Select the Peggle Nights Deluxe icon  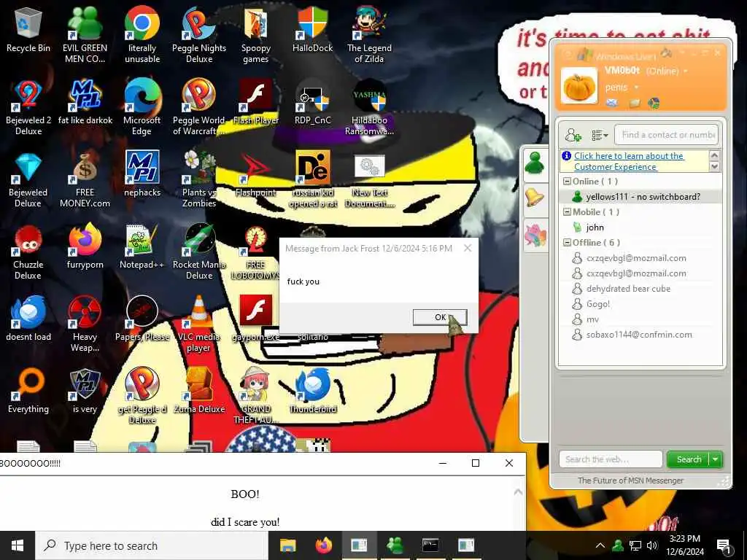point(199,36)
